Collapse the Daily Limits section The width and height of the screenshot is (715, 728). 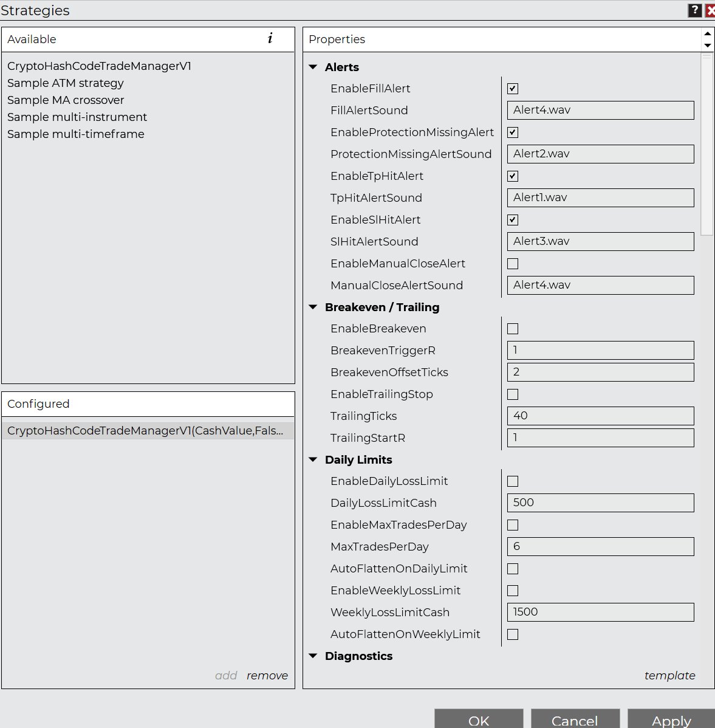(313, 459)
